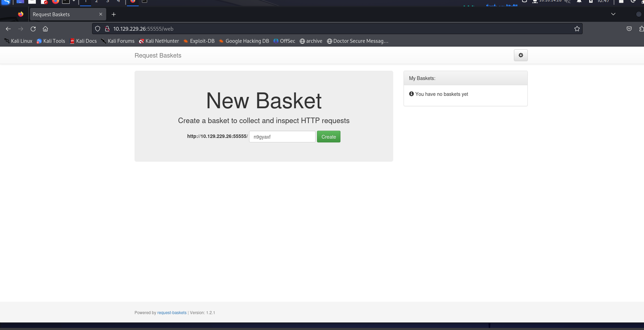Open the Exploit-DB bookmark
Image resolution: width=644 pixels, height=330 pixels.
pyautogui.click(x=199, y=41)
